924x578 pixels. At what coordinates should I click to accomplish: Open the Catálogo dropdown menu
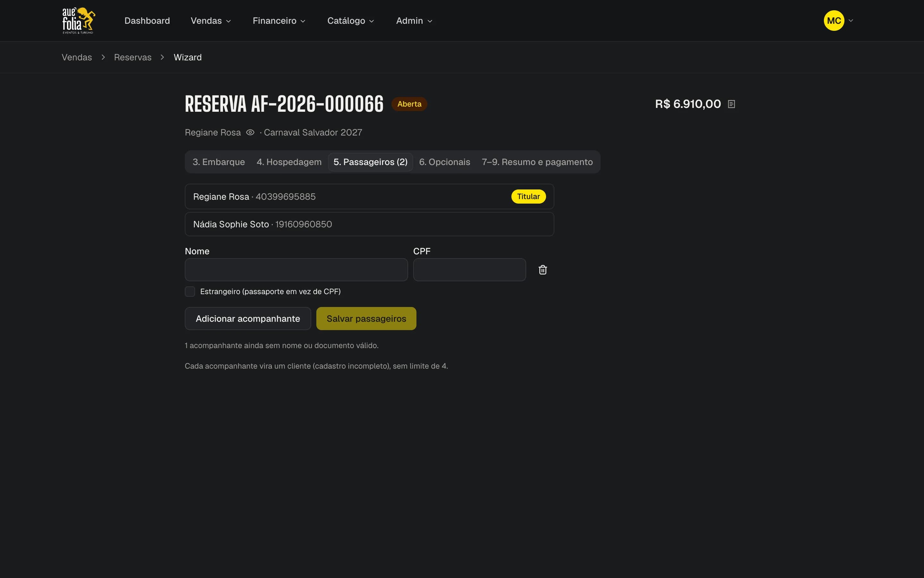(x=350, y=21)
